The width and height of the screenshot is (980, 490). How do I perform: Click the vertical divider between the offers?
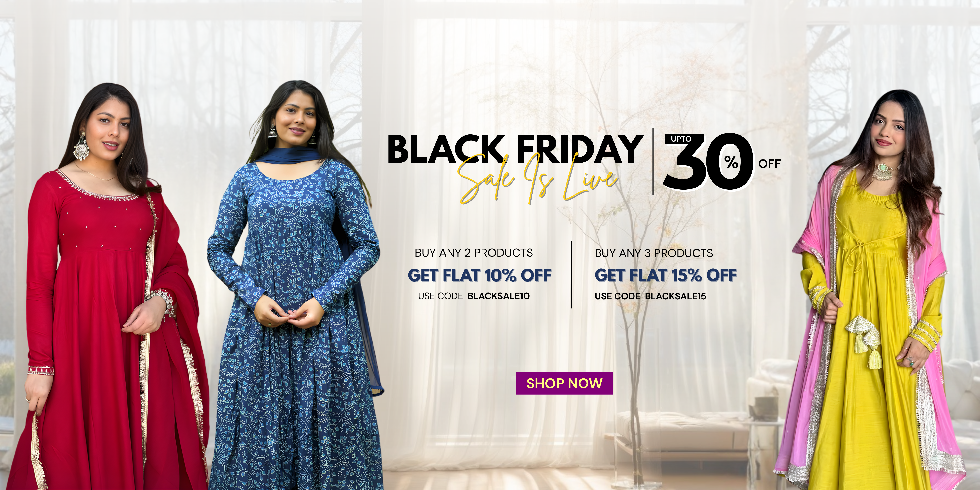(571, 274)
